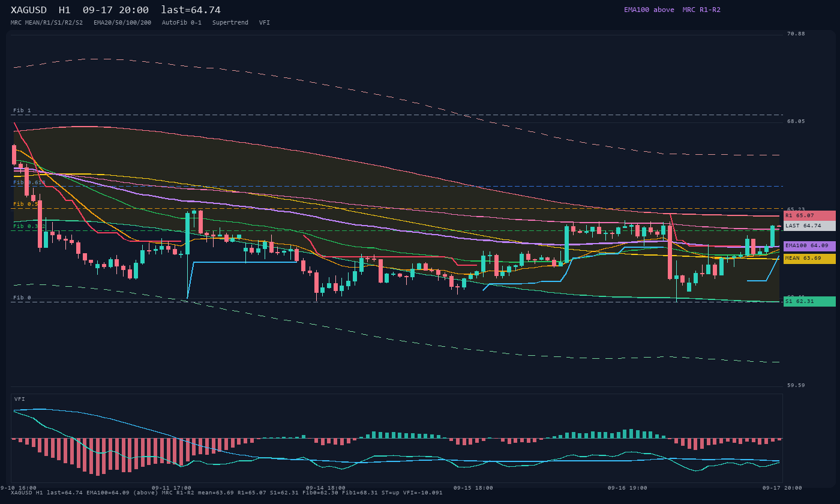Click the "LAST 64.74" price tag
The width and height of the screenshot is (840, 504).
click(809, 226)
